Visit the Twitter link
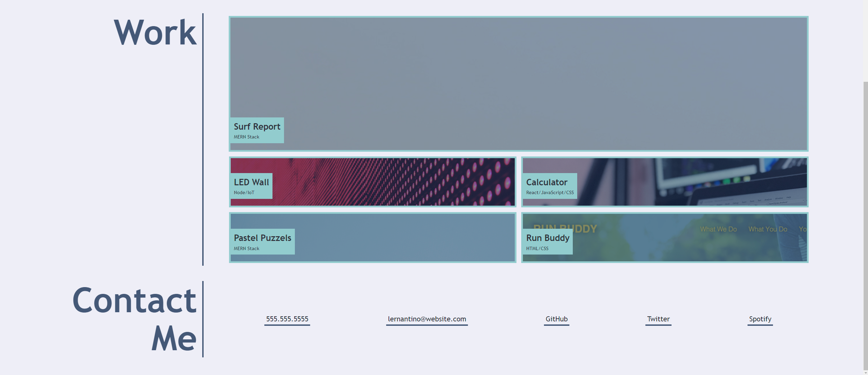The width and height of the screenshot is (868, 375). click(658, 319)
